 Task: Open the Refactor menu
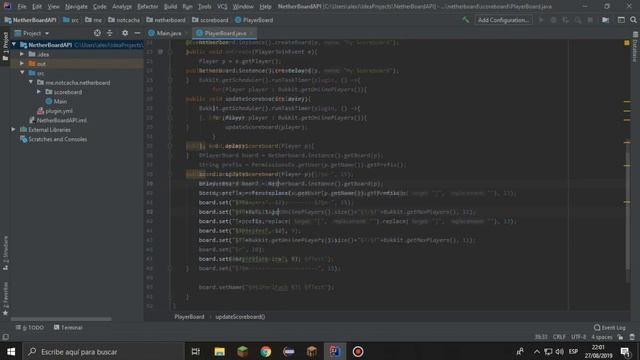147,7
